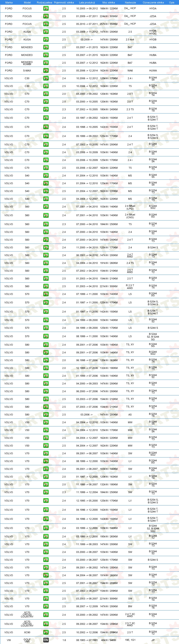Click the PB fuel icon in the V70 BW body row
This screenshot has height=644, width=179.
[x=46, y=606]
